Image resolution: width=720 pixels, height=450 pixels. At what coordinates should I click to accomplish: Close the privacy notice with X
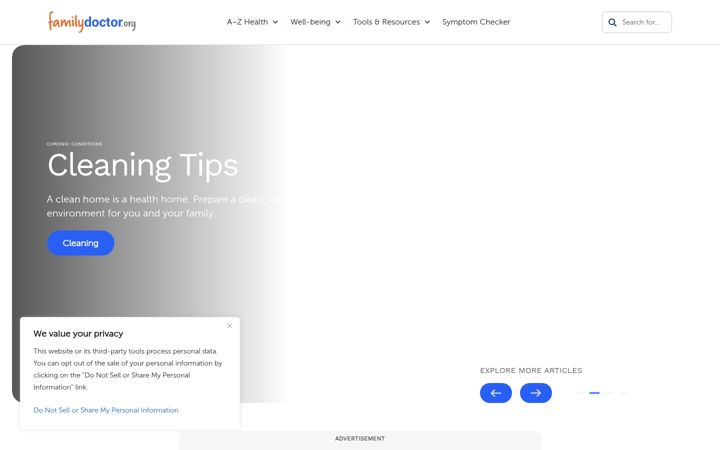(230, 326)
